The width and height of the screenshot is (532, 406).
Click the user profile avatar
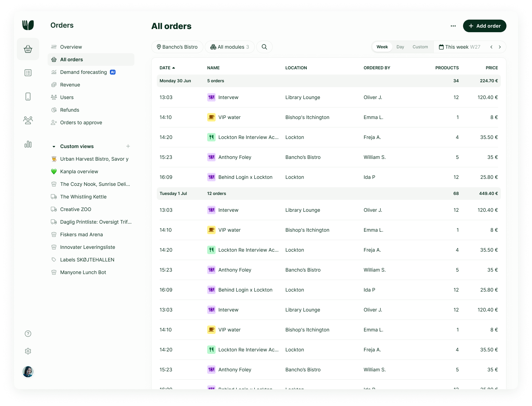pos(28,371)
